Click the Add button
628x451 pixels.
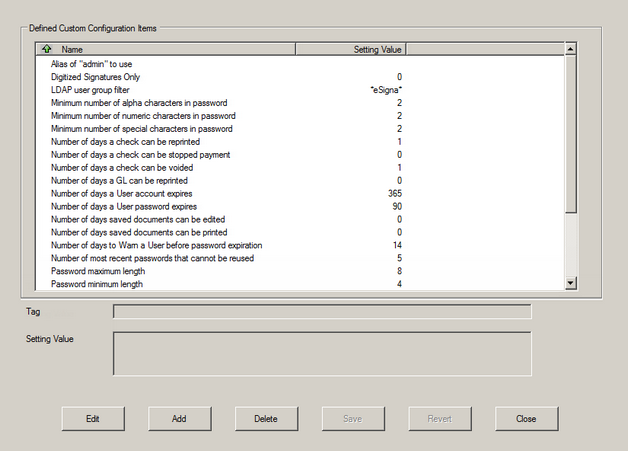179,419
